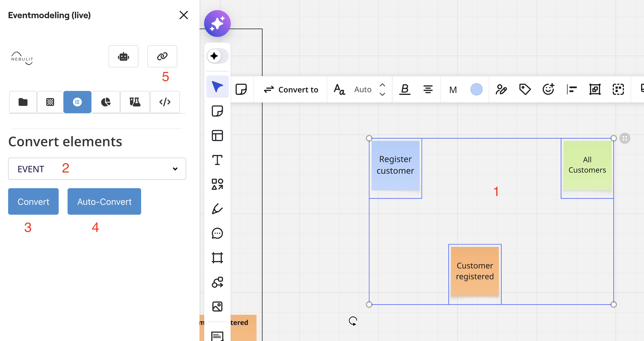The height and width of the screenshot is (341, 644).
Task: Open the Shapes and lines tool
Action: [x=217, y=184]
